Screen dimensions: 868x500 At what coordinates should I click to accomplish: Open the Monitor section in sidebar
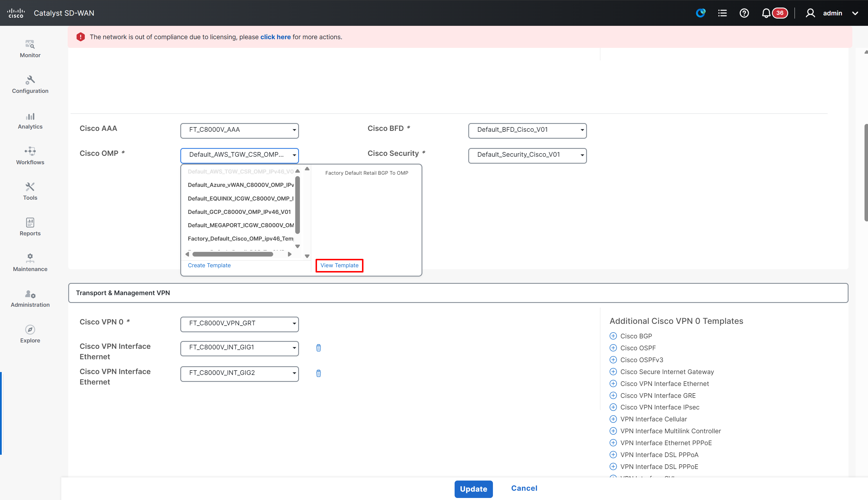[x=30, y=49]
